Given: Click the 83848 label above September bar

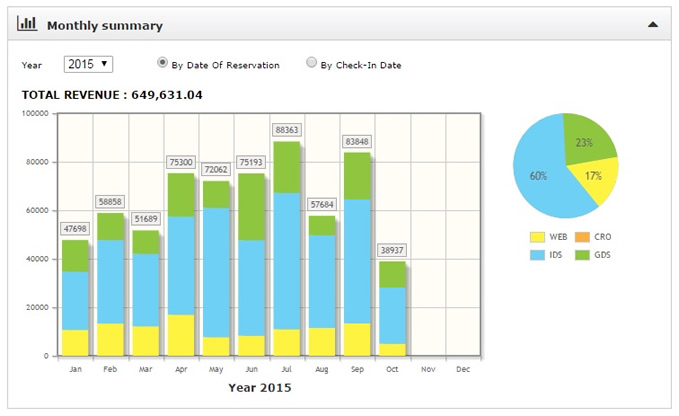Looking at the screenshot, I should click(x=357, y=142).
